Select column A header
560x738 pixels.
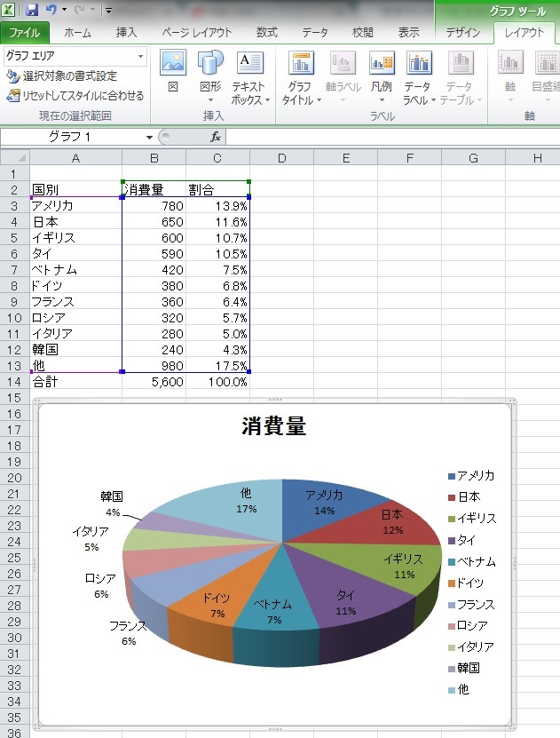coord(75,158)
